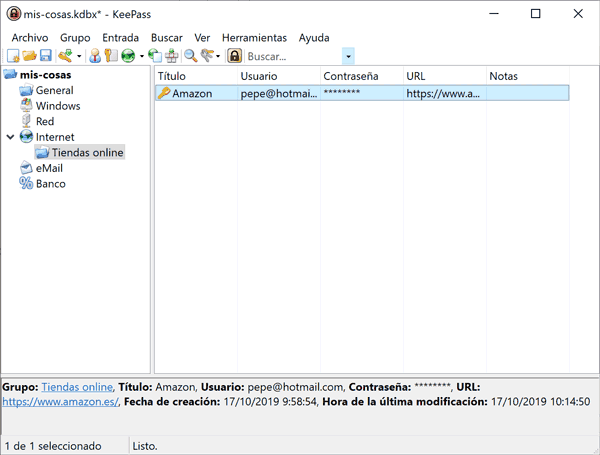
Task: Click the Show entries keys icon
Action: point(207,56)
